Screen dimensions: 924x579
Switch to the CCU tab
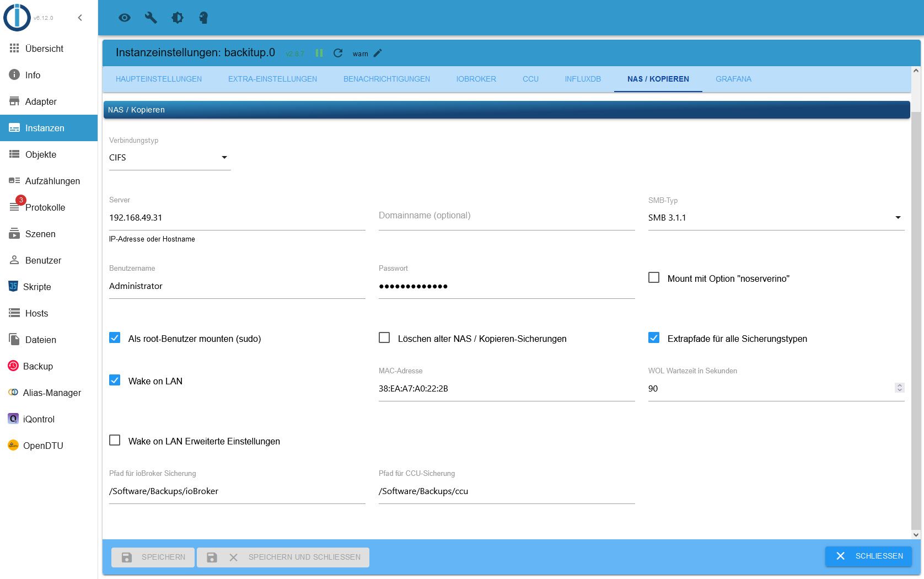(x=530, y=79)
